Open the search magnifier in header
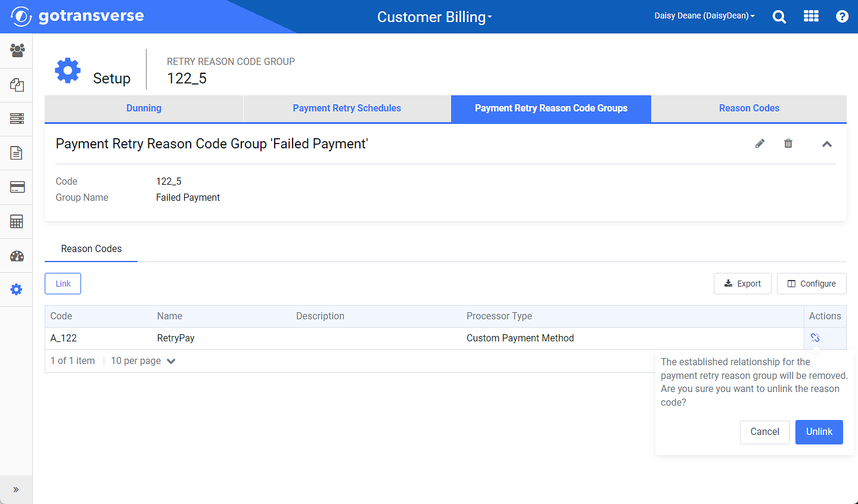Viewport: 858px width, 504px height. 779,17
